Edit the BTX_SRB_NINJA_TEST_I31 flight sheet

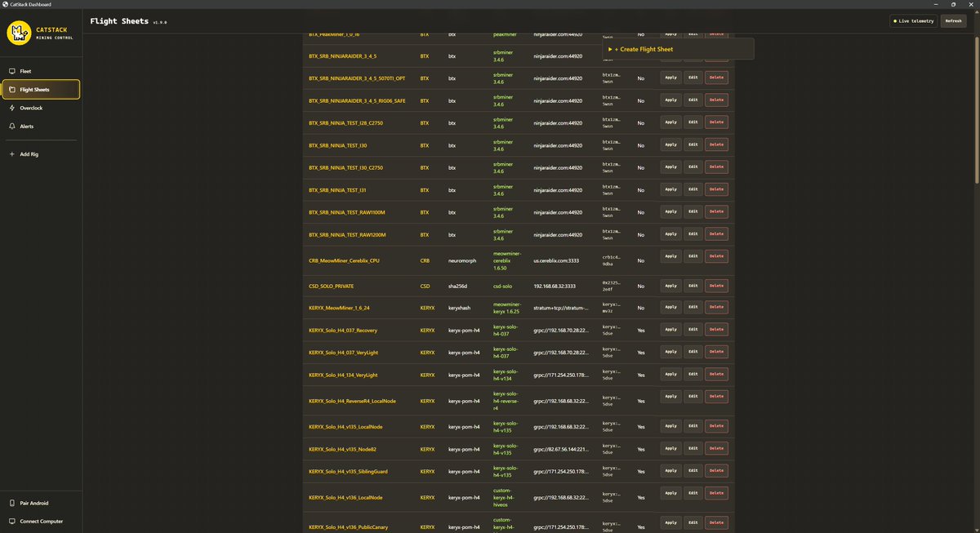click(693, 189)
